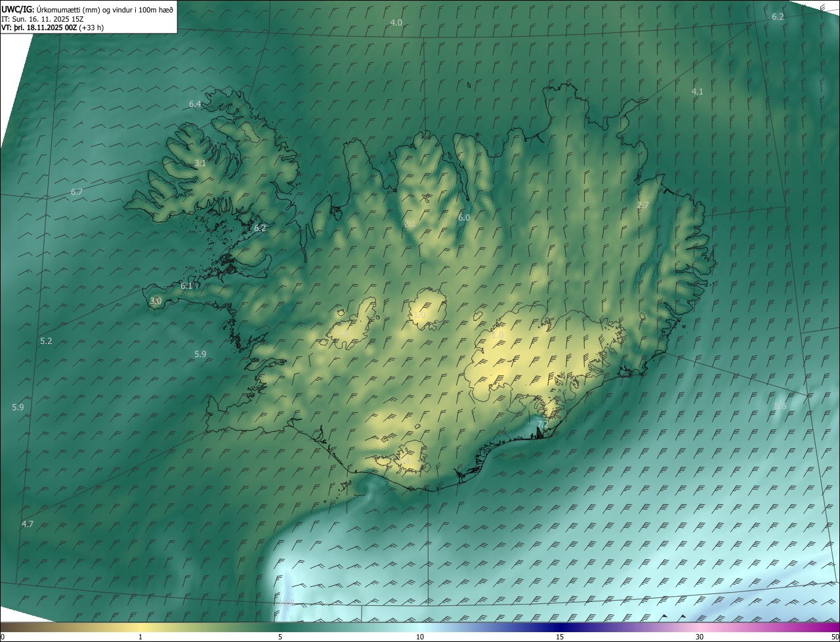Click the colorbar tick label "50"
The width and height of the screenshot is (840, 642).
tap(835, 637)
